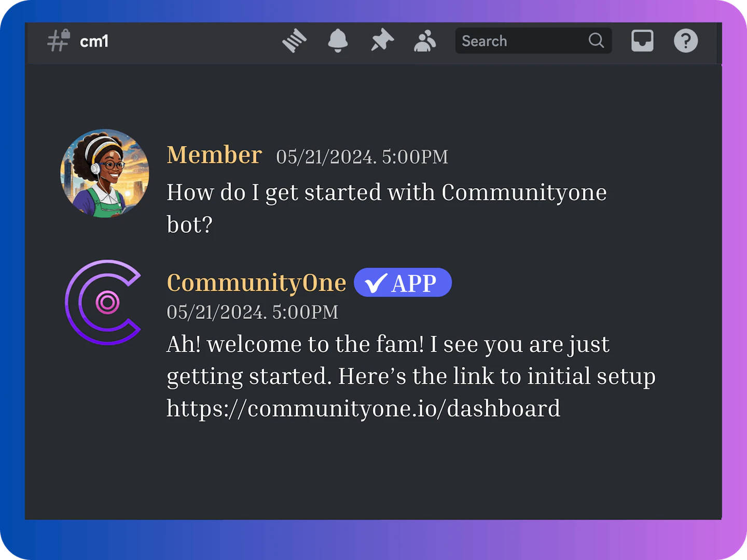
Task: Click the cm1 channel name
Action: pyautogui.click(x=94, y=41)
